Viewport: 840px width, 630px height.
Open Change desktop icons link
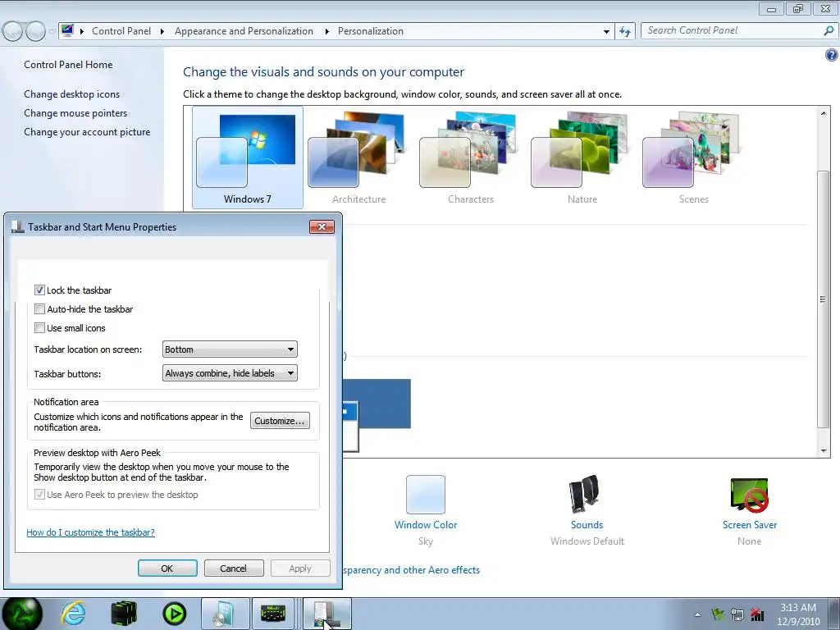[72, 94]
